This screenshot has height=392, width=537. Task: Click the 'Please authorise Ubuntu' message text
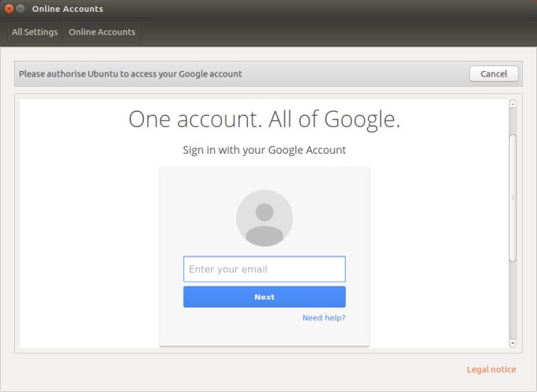click(x=130, y=74)
